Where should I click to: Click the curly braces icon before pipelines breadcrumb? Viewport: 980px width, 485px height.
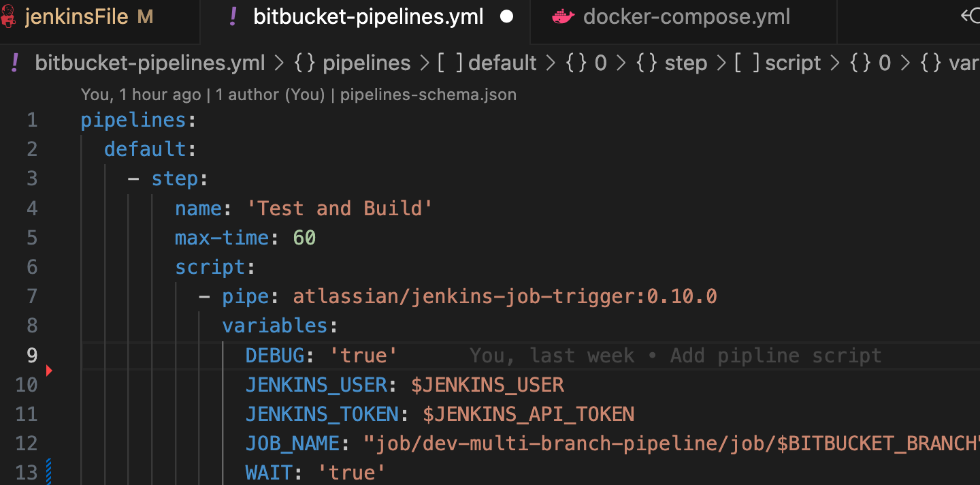click(x=305, y=63)
